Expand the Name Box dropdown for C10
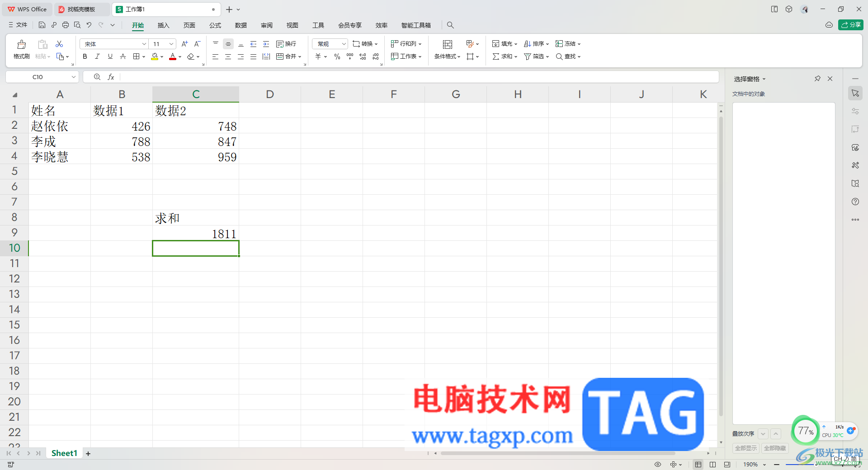This screenshot has height=470, width=868. pyautogui.click(x=73, y=77)
